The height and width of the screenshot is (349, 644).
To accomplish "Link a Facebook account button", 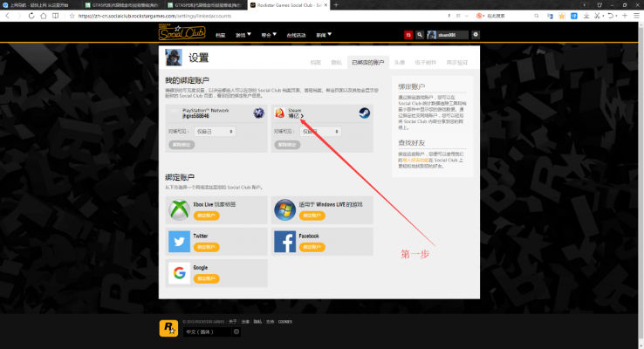I will pos(312,247).
